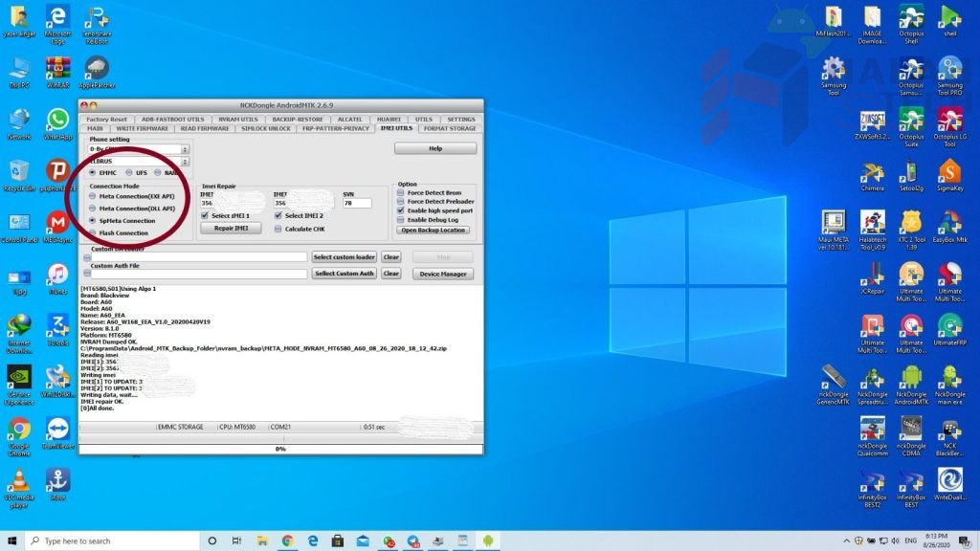980x551 pixels.
Task: Choose Meta Connection(EXE API) mode
Action: coord(93,196)
